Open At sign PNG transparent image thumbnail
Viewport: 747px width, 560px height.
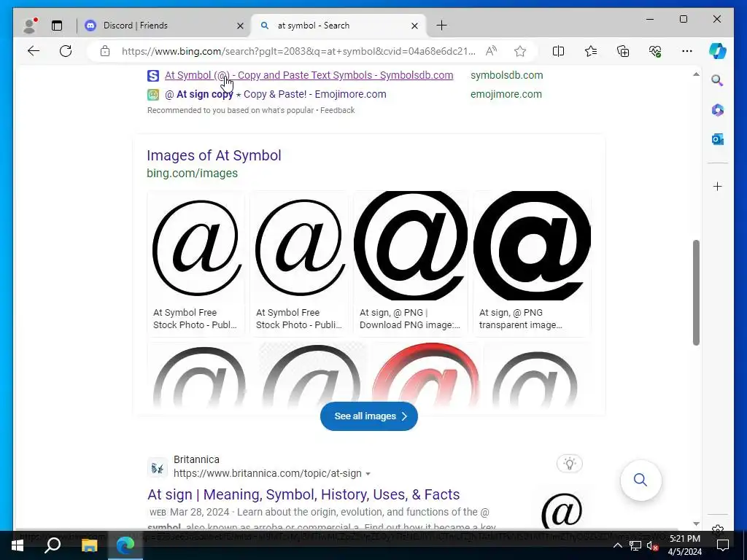click(x=532, y=246)
